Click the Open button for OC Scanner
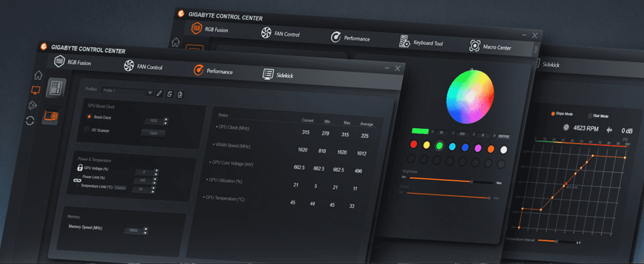 153,133
